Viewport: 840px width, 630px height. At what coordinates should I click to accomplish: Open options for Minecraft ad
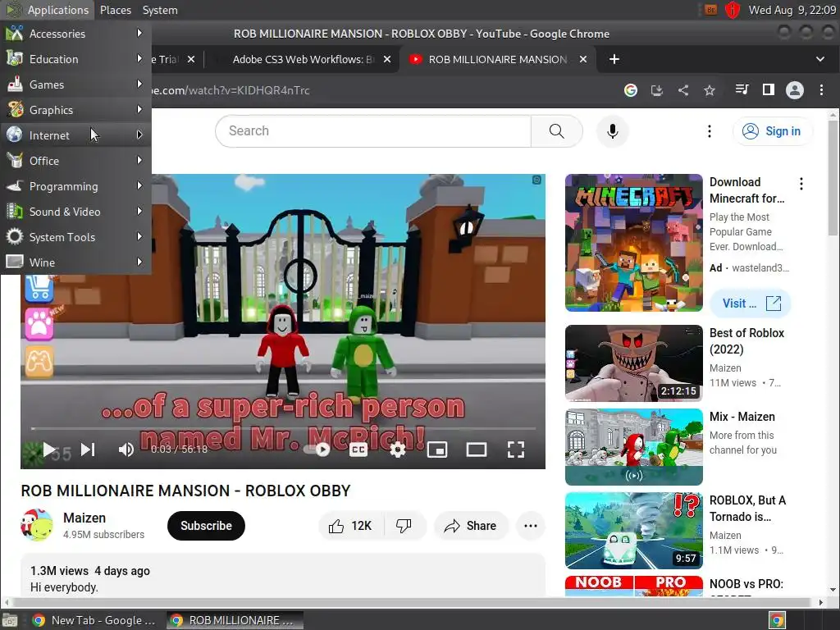click(x=801, y=184)
